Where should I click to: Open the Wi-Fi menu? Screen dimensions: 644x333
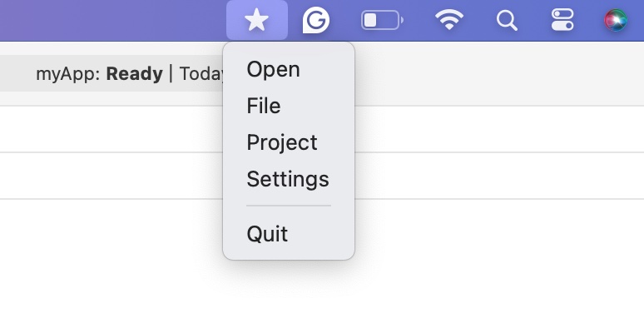(x=449, y=20)
